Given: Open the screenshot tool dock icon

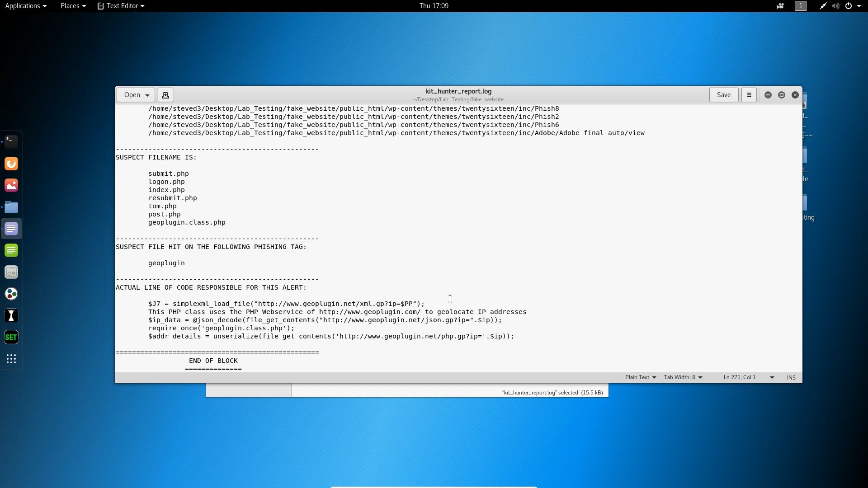Looking at the screenshot, I should (11, 272).
